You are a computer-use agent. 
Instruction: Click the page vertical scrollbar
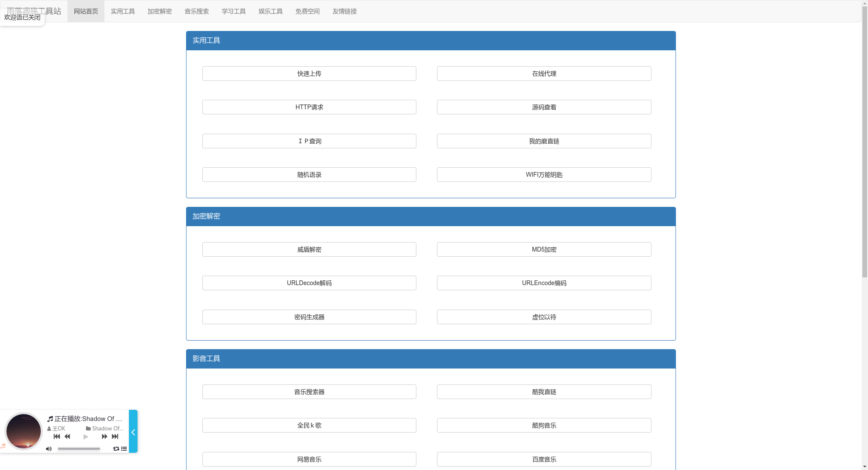[865, 142]
